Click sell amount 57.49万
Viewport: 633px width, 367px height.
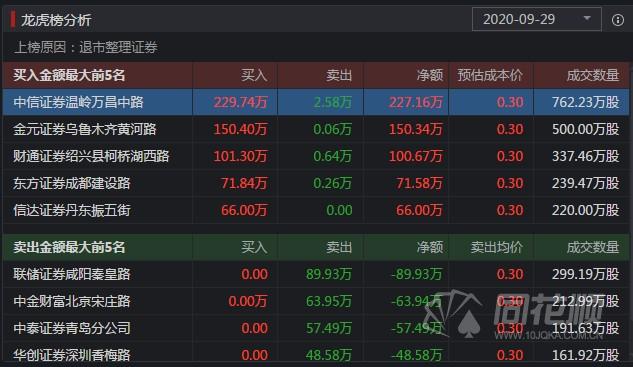[329, 328]
